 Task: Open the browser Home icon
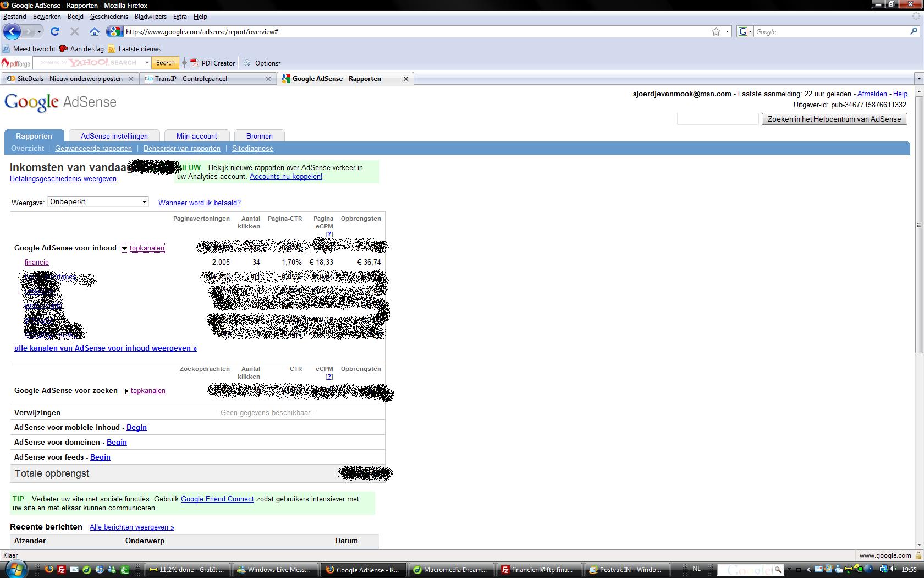point(95,31)
